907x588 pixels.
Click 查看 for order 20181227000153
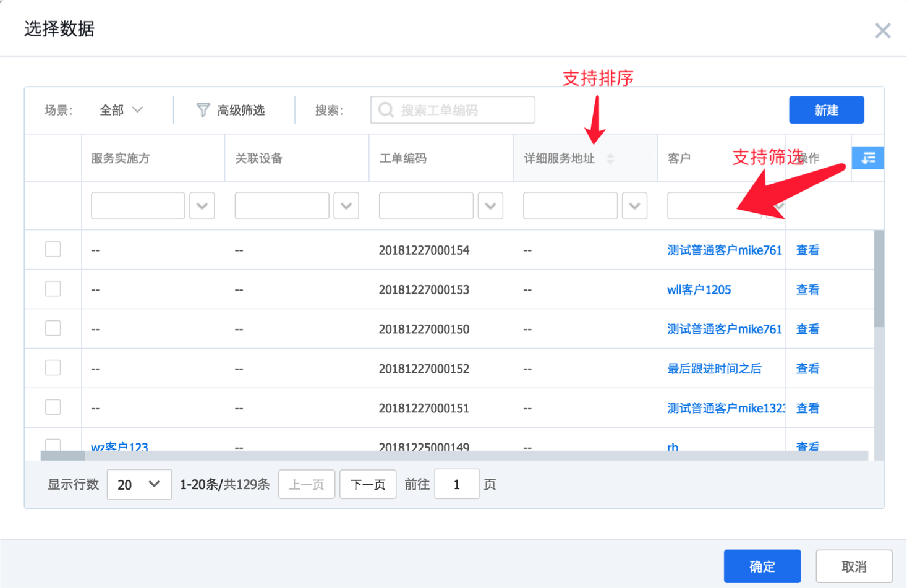(x=807, y=290)
